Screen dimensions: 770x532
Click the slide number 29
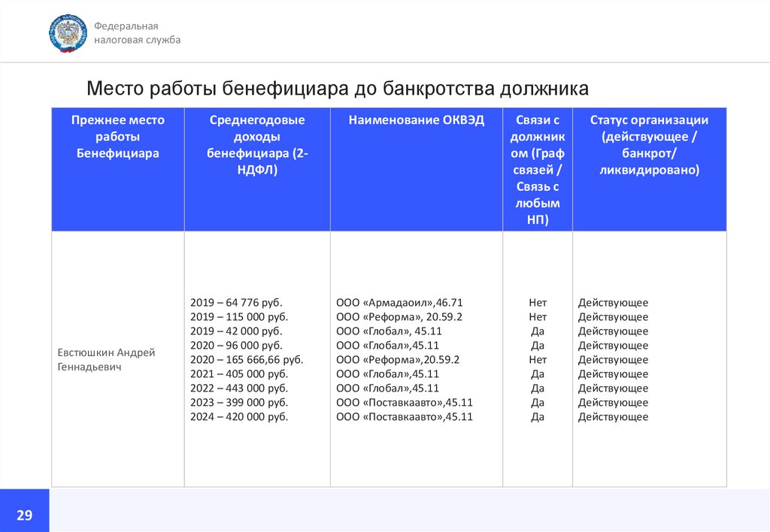[25, 515]
